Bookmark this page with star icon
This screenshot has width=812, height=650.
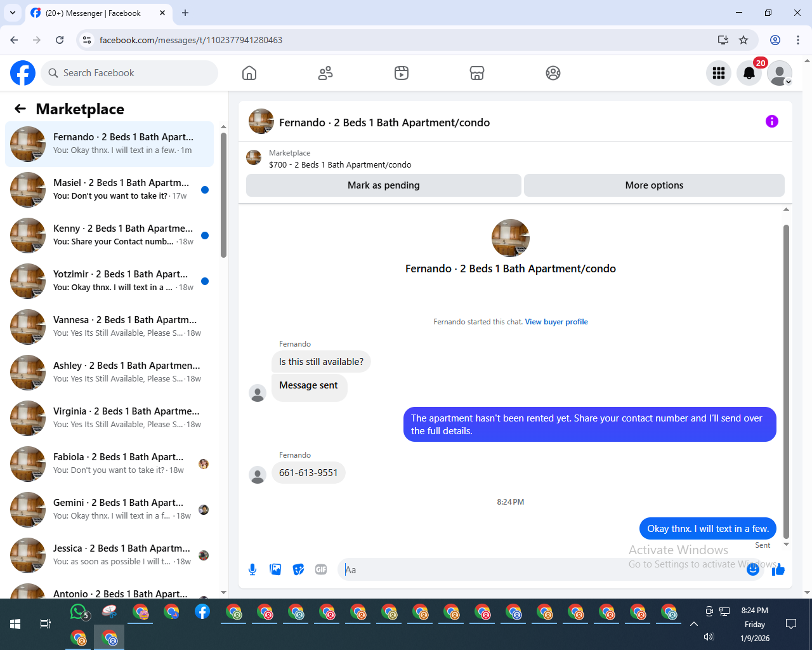pyautogui.click(x=743, y=40)
